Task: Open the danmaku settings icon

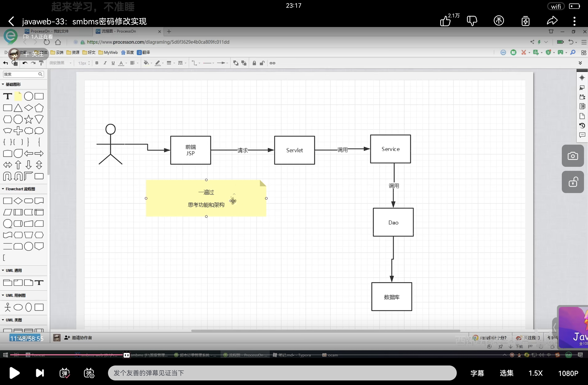Action: click(89, 373)
